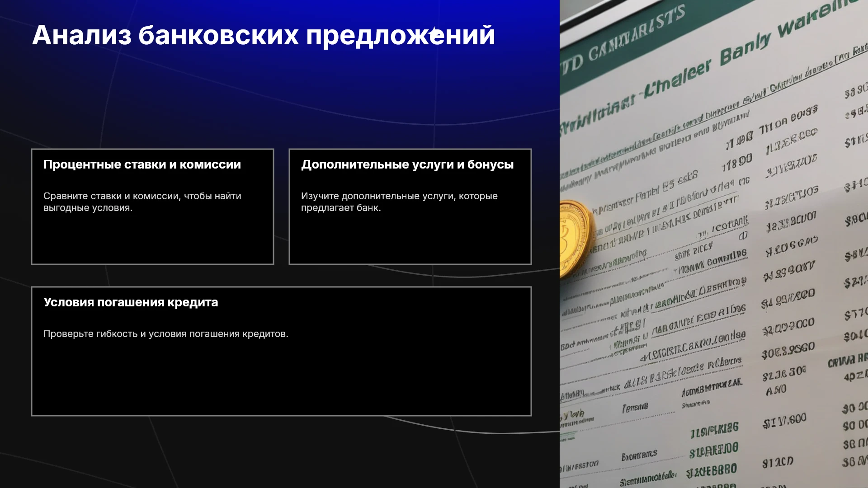Select the heading 'Условия погашения кредита'

coord(131,302)
